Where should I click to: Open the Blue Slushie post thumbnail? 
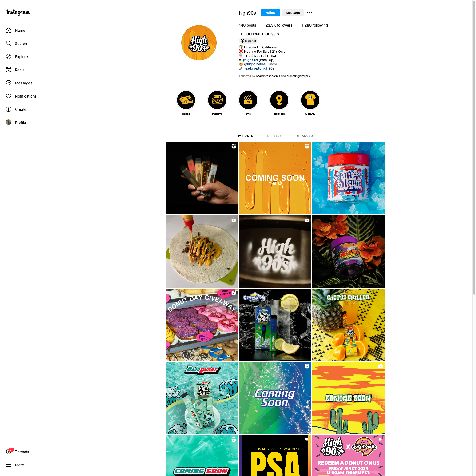tap(348, 178)
